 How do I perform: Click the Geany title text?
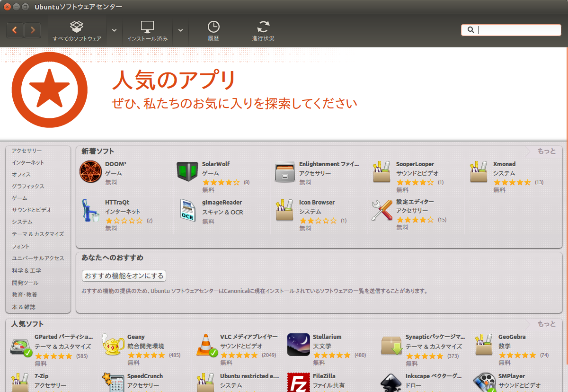coord(136,337)
